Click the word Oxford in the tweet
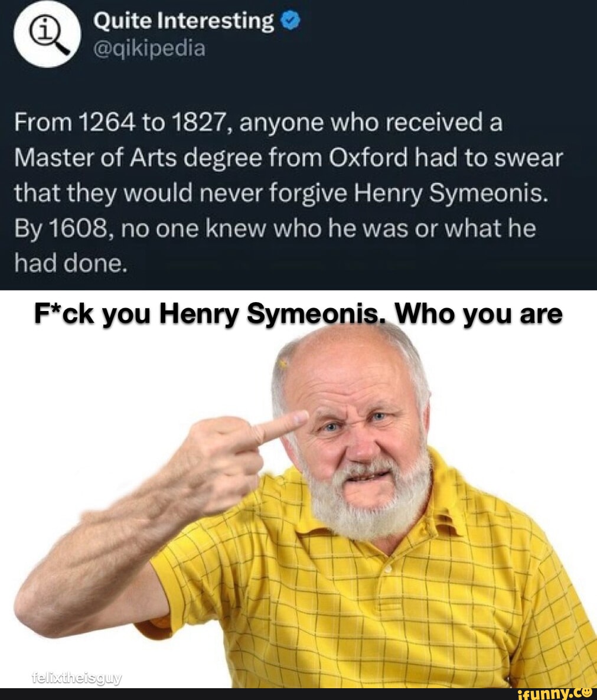597x700 pixels. 368,158
